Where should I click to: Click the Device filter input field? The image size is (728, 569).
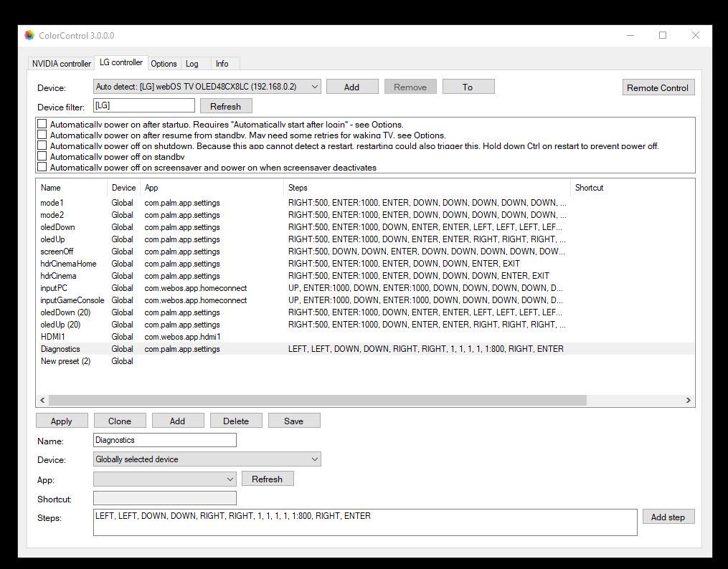tap(144, 106)
